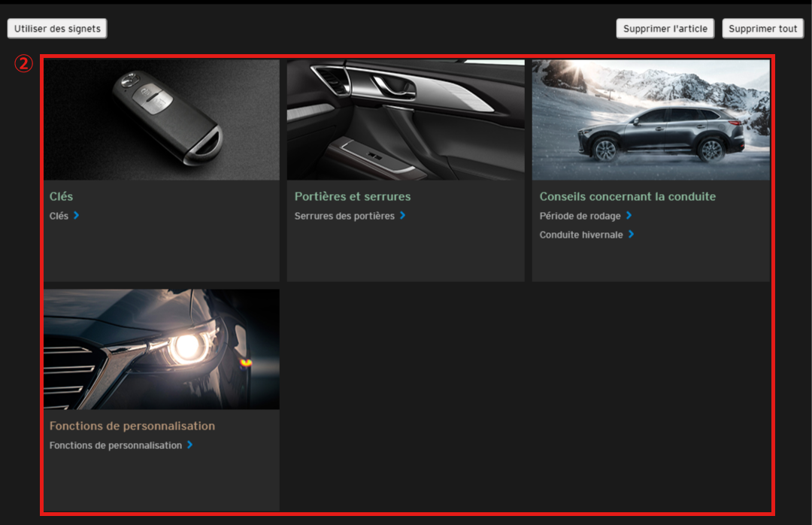Screen dimensions: 812x525
Task: Open the key fob thumbnail image
Action: coord(162,120)
